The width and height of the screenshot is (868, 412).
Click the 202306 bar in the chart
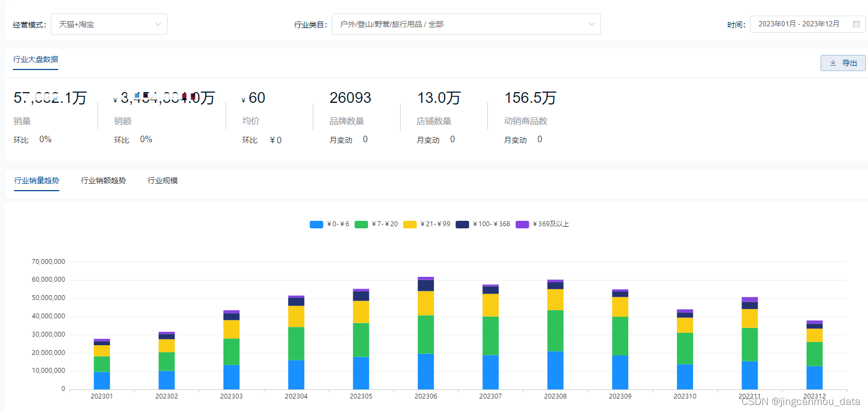(x=426, y=333)
